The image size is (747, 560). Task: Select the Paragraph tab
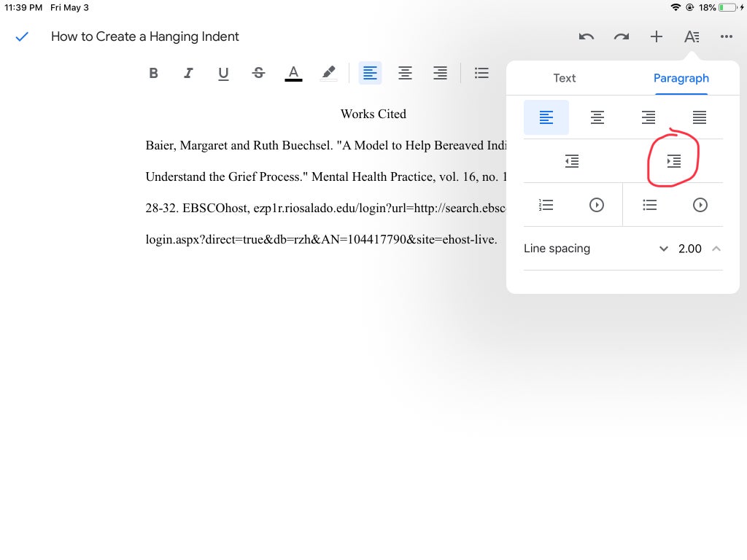point(681,78)
